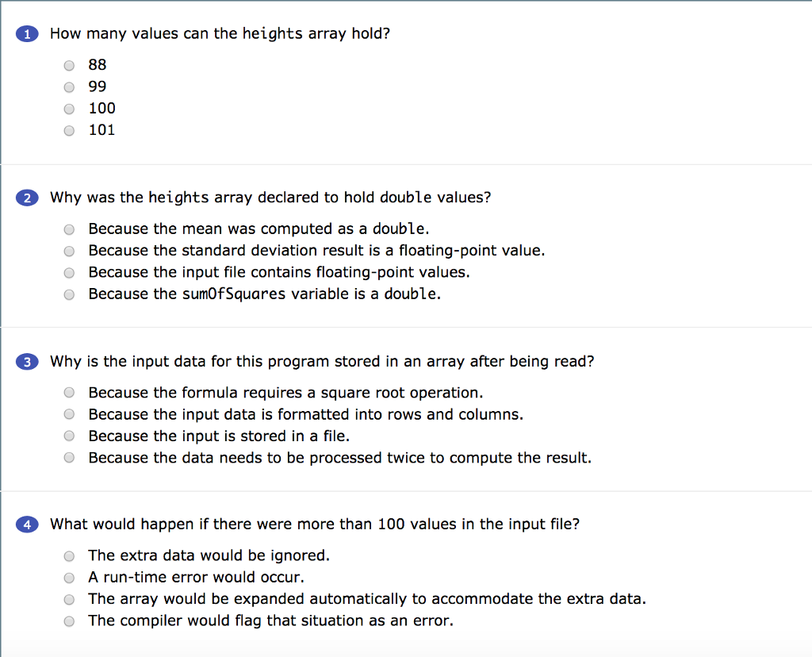
Task: Choose the answer option 100
Action: click(69, 109)
